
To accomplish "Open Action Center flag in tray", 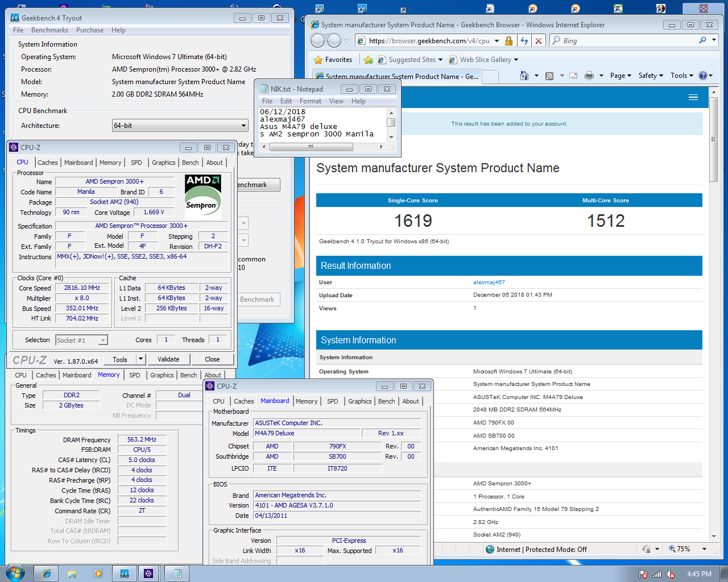I will click(643, 574).
